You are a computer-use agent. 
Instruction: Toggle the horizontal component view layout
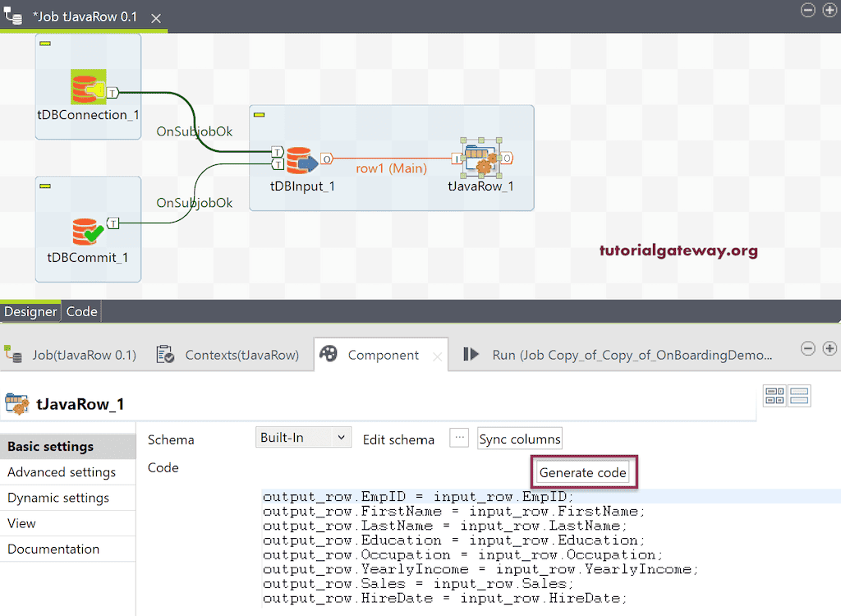tap(798, 395)
